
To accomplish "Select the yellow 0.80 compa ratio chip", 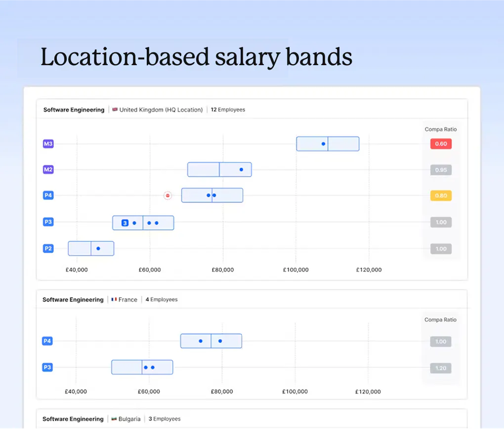I will point(440,195).
